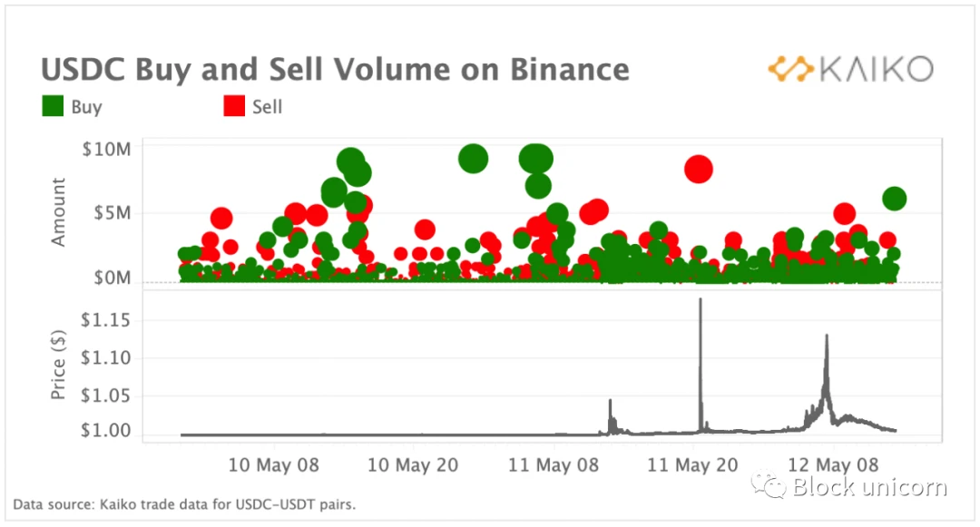This screenshot has height=527, width=980.
Task: Click the Data source footnote text
Action: [x=184, y=504]
